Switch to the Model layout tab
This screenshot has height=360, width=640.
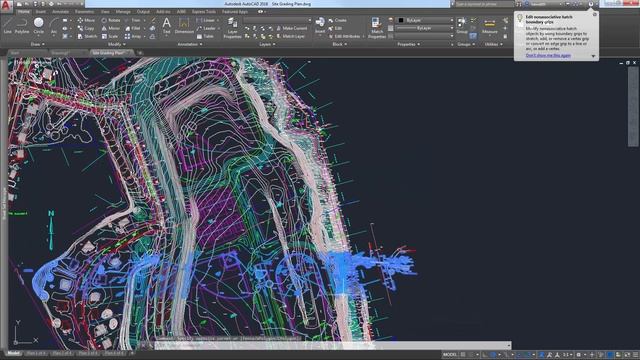click(13, 353)
